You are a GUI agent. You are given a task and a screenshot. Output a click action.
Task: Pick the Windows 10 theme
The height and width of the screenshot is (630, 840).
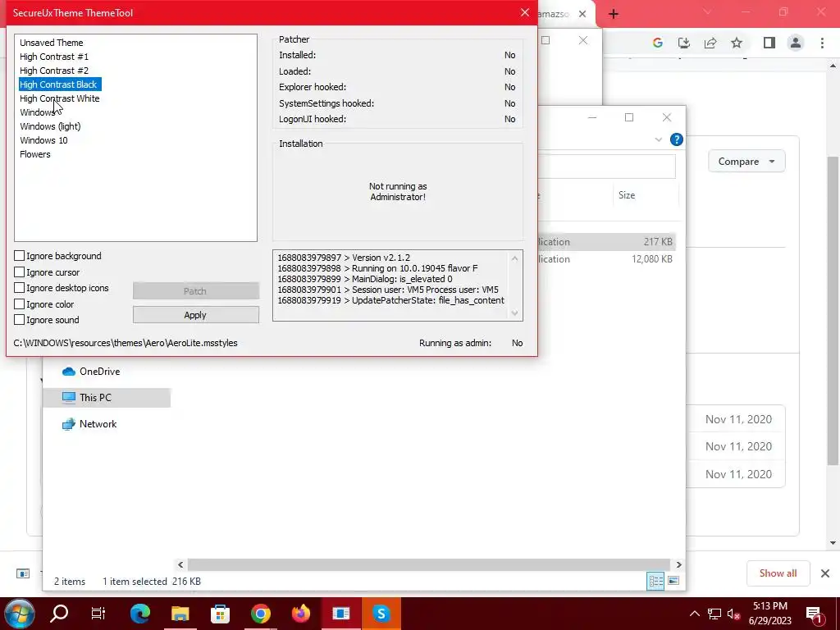(x=44, y=140)
